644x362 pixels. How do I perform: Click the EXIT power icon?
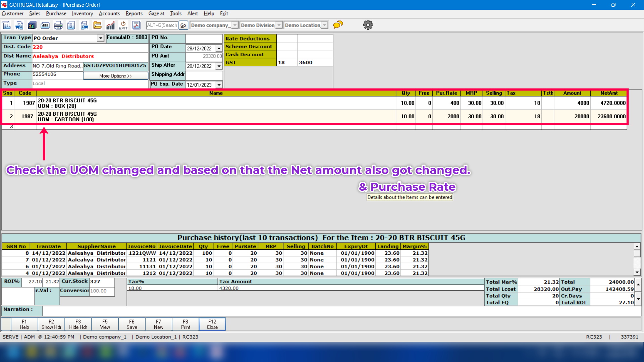(x=123, y=25)
